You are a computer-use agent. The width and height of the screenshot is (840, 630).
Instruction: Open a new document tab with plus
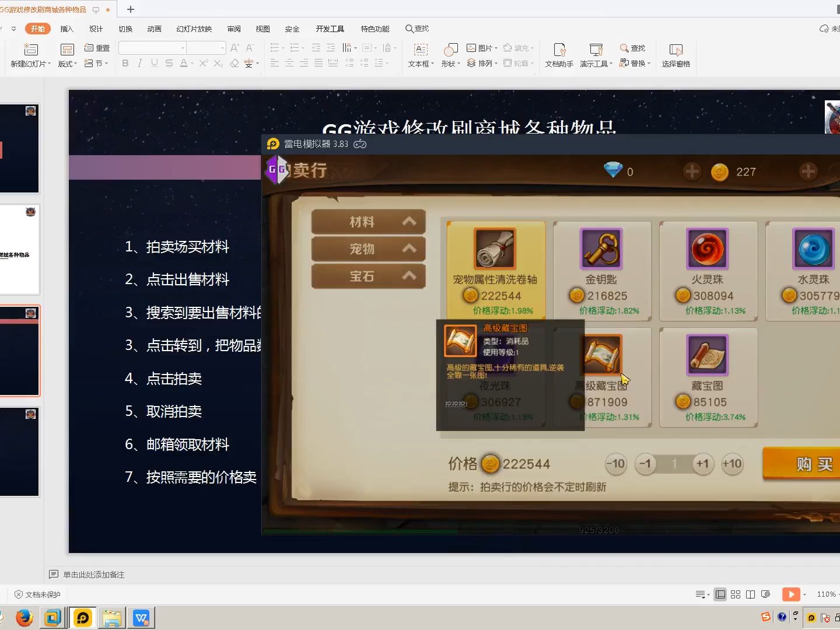(x=131, y=9)
